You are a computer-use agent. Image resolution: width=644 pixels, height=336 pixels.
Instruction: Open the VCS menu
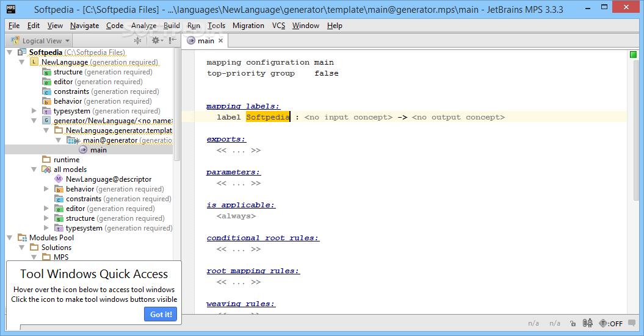[278, 26]
